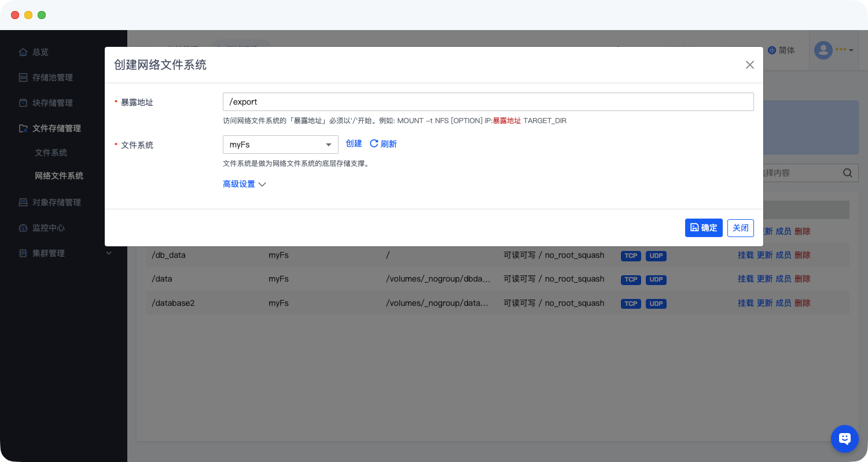This screenshot has height=462, width=868.
Task: Click the 关闭 close button in dialog
Action: (740, 228)
